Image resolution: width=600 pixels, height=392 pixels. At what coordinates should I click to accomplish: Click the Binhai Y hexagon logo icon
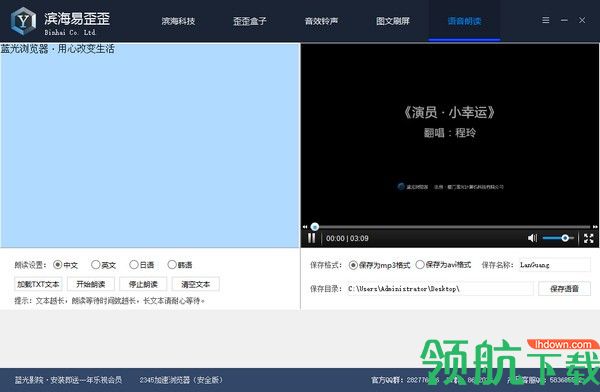[x=23, y=21]
